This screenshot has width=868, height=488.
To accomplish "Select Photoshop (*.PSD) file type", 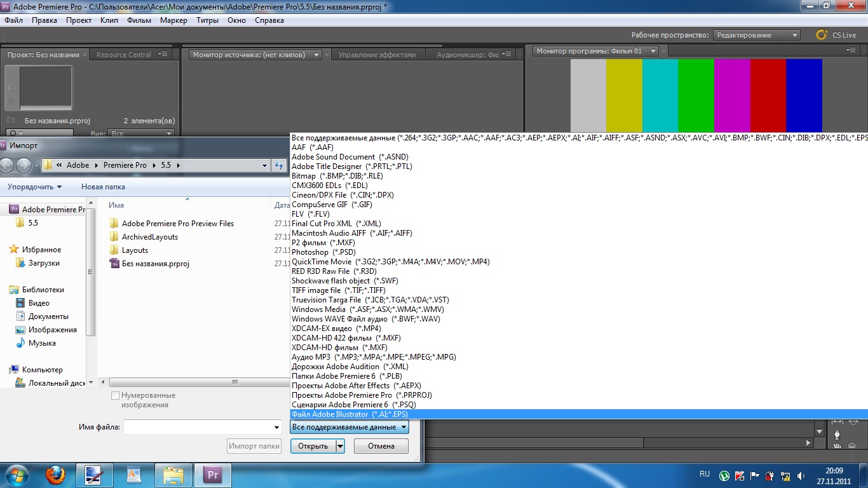I will coord(579,252).
